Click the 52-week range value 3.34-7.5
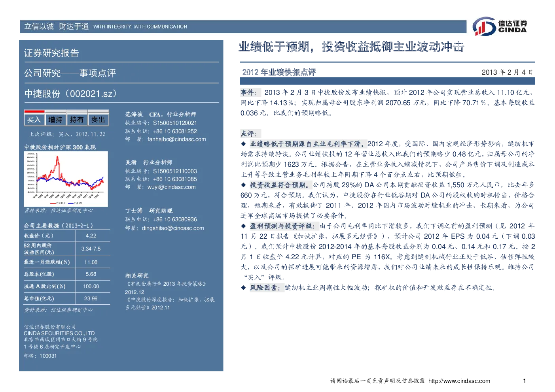Viewport: 555px width, 392px height. 91,249
